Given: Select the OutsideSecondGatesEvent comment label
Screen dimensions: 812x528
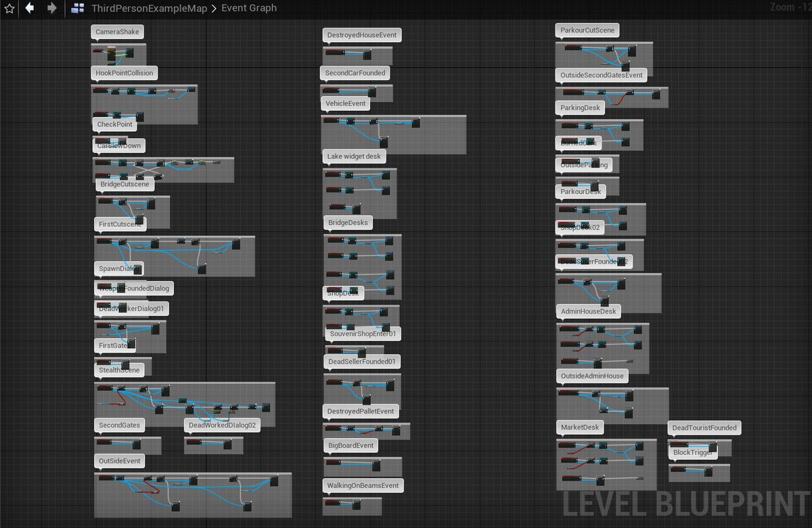Looking at the screenshot, I should pos(602,74).
